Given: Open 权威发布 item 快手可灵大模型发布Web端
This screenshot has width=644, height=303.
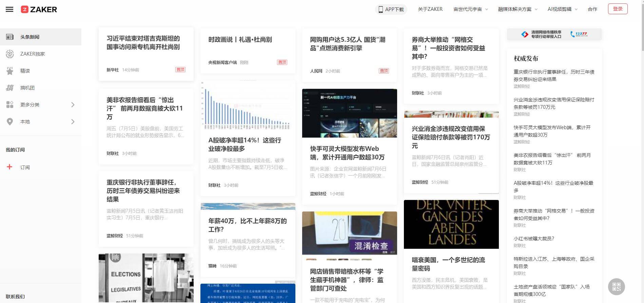Looking at the screenshot, I should [552, 131].
